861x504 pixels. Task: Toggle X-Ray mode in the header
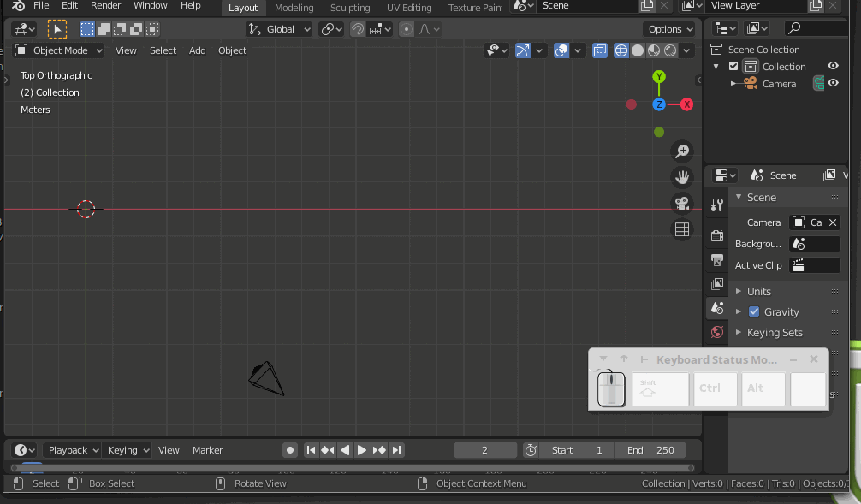600,50
